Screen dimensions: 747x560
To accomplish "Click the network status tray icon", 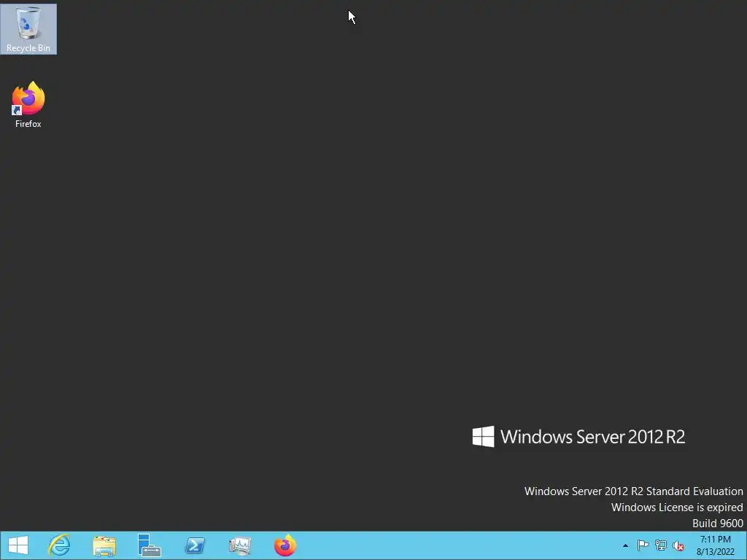I will tap(661, 545).
